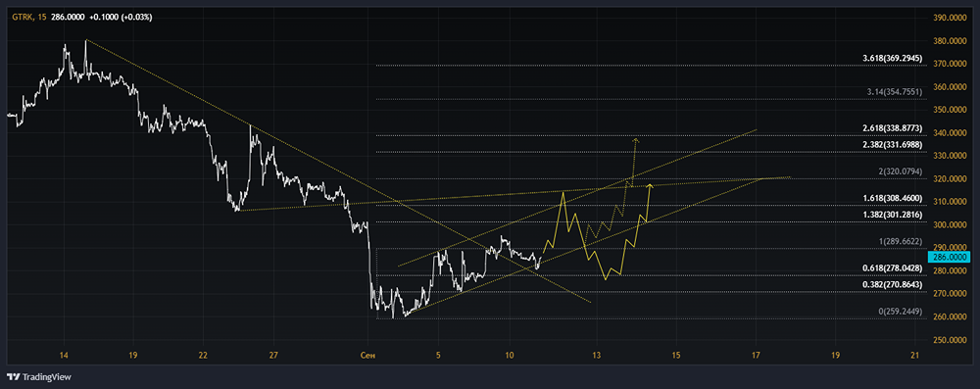Click date label 14 on time axis

63,356
